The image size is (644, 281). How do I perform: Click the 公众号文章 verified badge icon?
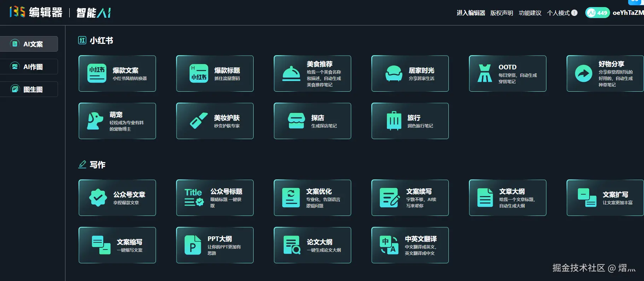pyautogui.click(x=98, y=197)
